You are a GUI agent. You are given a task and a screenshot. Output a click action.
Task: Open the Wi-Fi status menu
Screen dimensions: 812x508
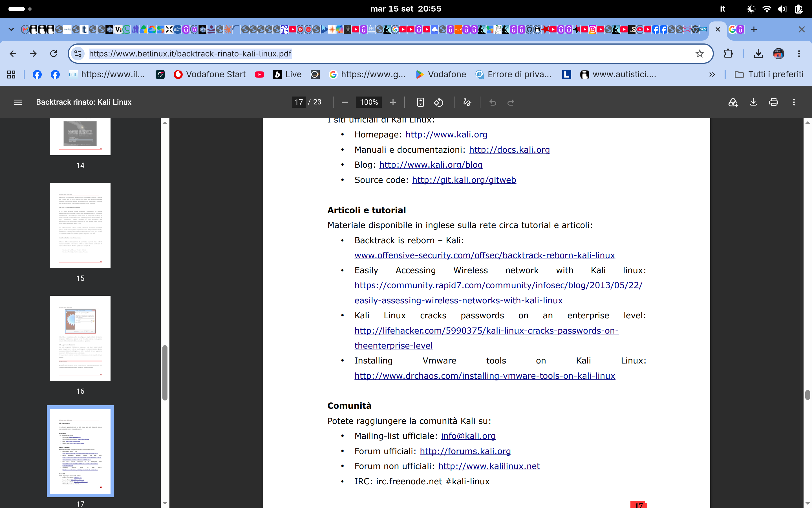pyautogui.click(x=767, y=9)
